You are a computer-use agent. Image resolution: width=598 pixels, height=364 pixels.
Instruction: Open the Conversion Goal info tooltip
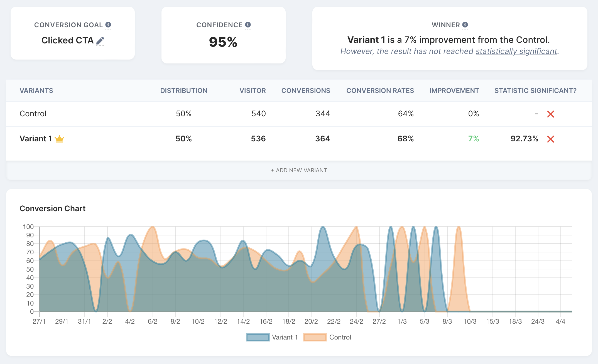108,24
